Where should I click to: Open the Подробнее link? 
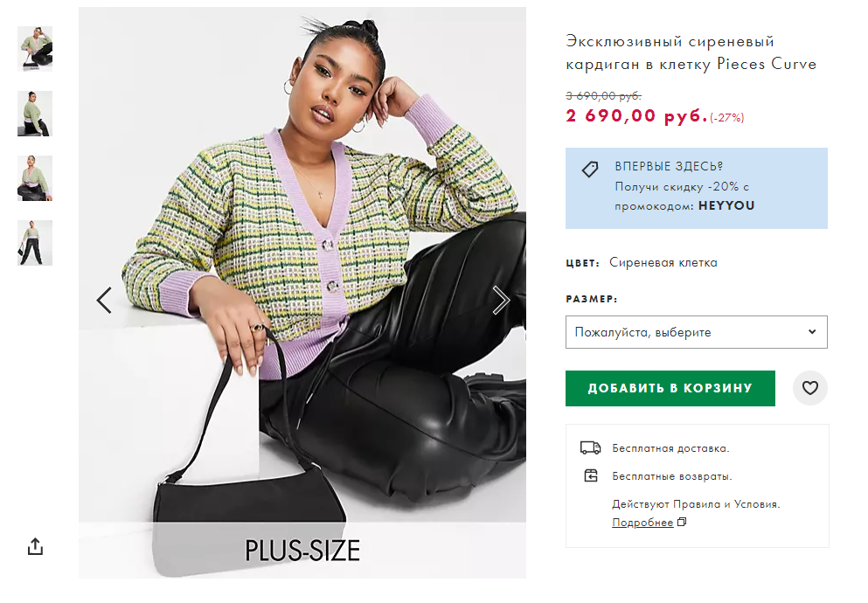pos(642,523)
